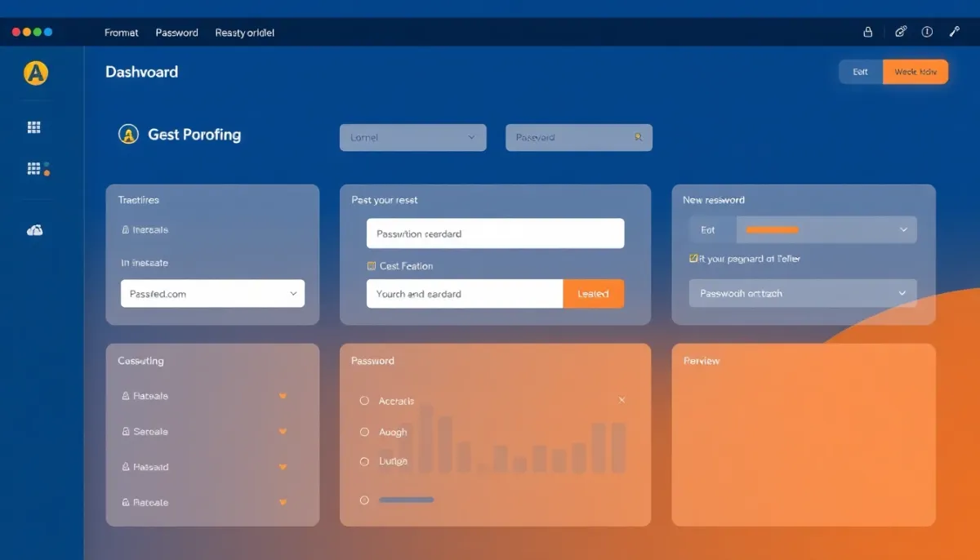Click the New resswortd heading
The width and height of the screenshot is (980, 560).
point(714,200)
